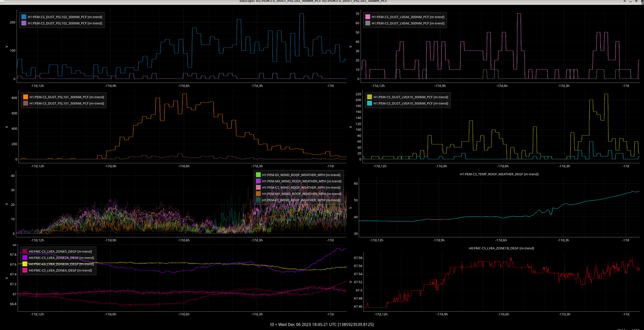Select H1:PEM-CS_DUST_LVEA10_500NM_PCF legend label

(x=411, y=103)
